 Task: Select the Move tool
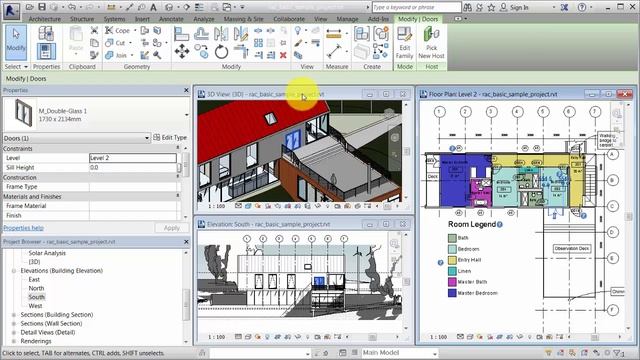[182, 52]
